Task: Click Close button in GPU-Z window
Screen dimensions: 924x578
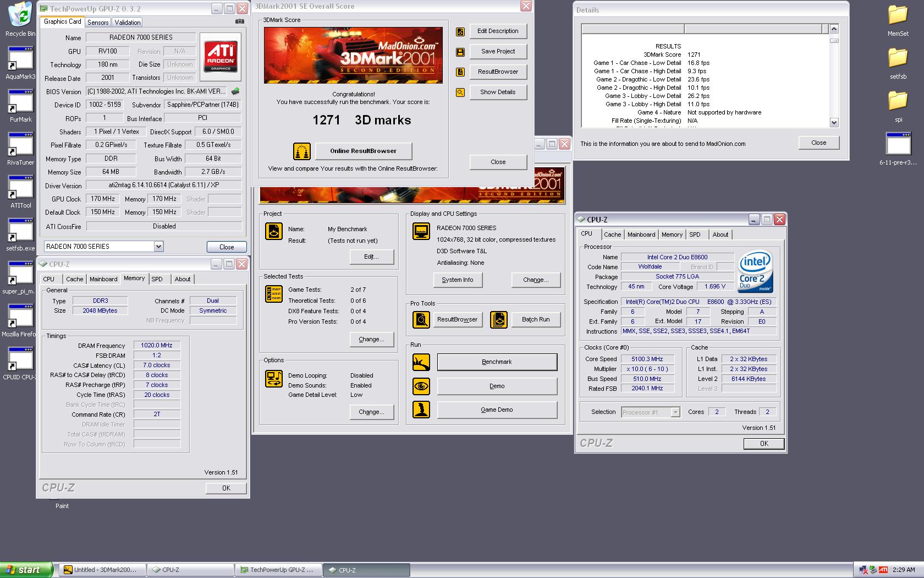Action: tap(227, 247)
